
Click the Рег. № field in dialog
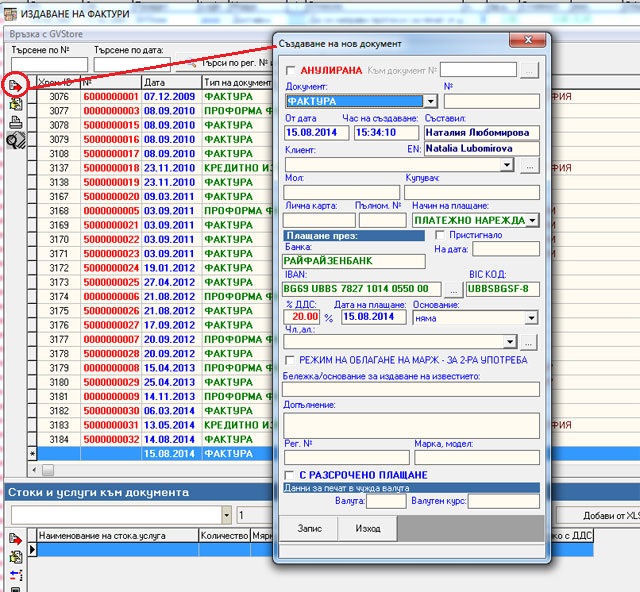point(347,457)
